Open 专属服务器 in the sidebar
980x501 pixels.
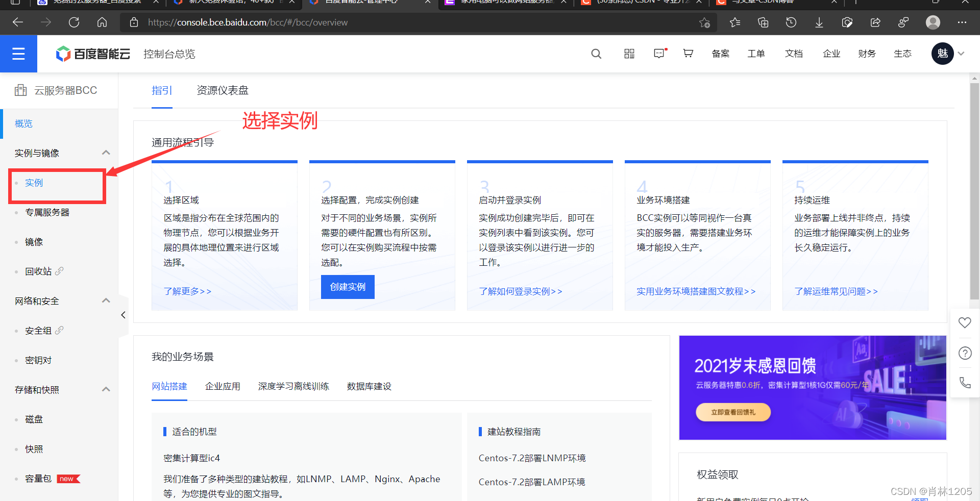coord(47,212)
